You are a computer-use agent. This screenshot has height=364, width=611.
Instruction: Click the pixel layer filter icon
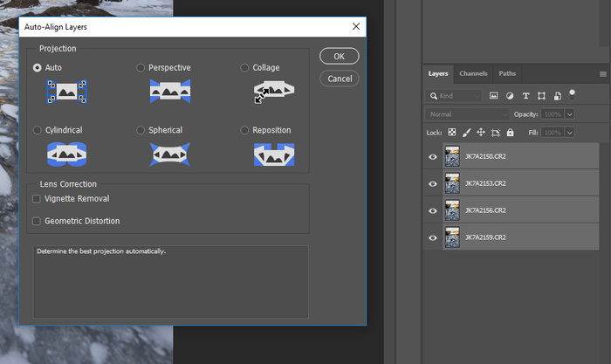click(494, 95)
